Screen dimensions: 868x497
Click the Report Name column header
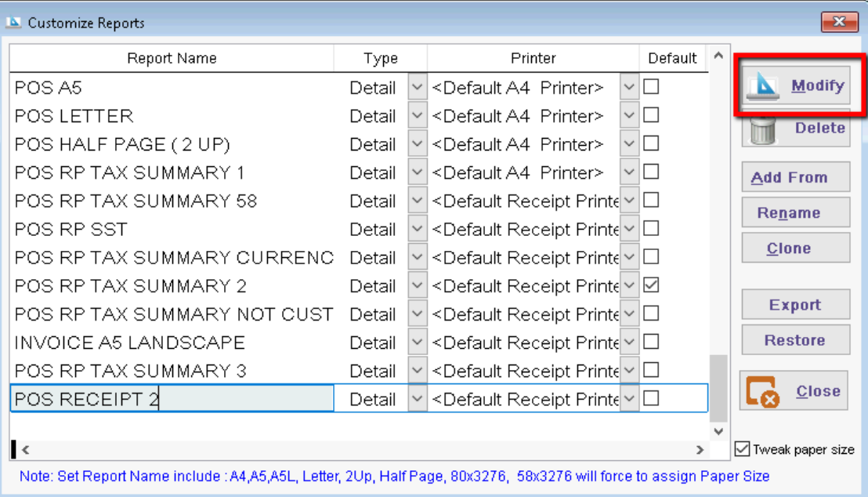tap(172, 59)
